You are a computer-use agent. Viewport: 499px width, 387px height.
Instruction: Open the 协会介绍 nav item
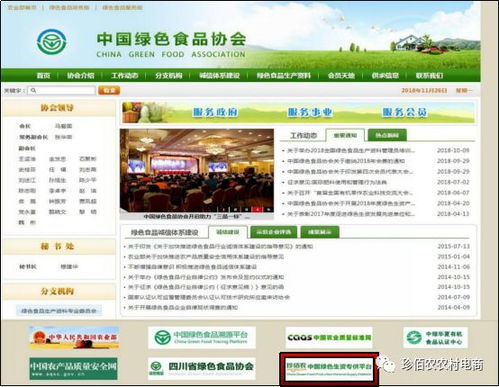coord(80,76)
